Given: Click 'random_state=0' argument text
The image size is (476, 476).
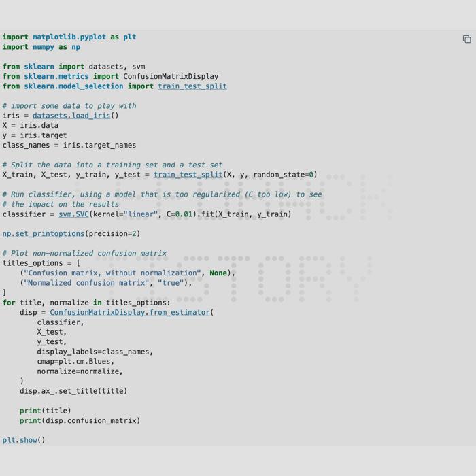Looking at the screenshot, I should click(x=283, y=175).
